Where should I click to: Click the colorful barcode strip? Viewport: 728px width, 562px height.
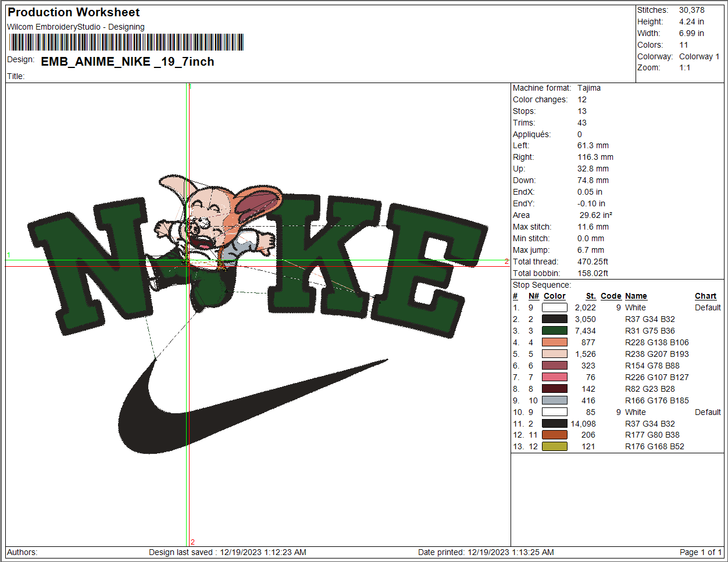tap(126, 42)
